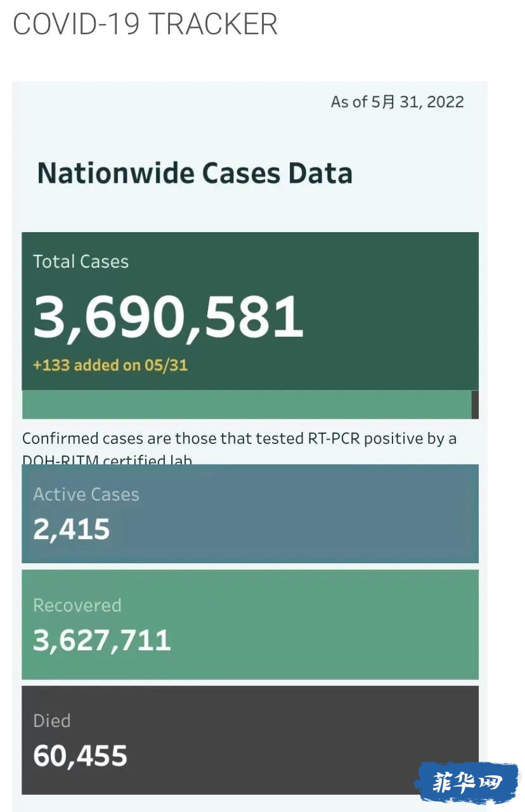This screenshot has height=812, width=525.
Task: Click the dark scrollbar handle beside green bar
Action: (x=475, y=405)
